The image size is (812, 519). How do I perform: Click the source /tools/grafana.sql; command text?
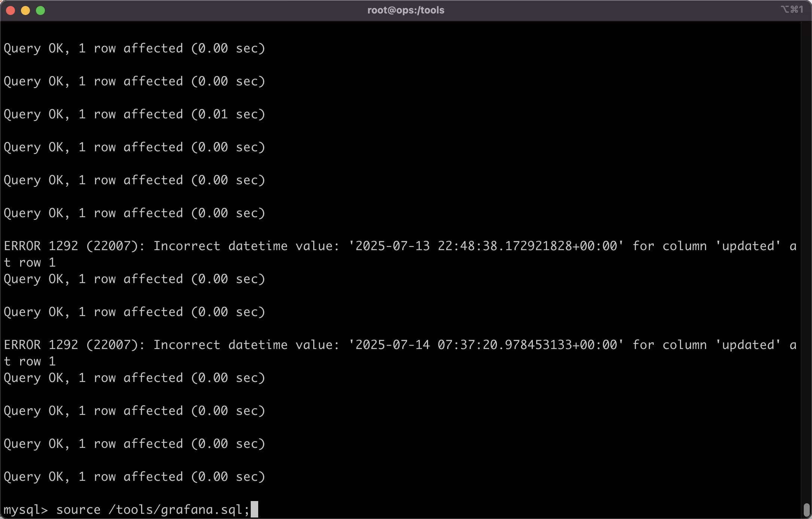coord(153,510)
